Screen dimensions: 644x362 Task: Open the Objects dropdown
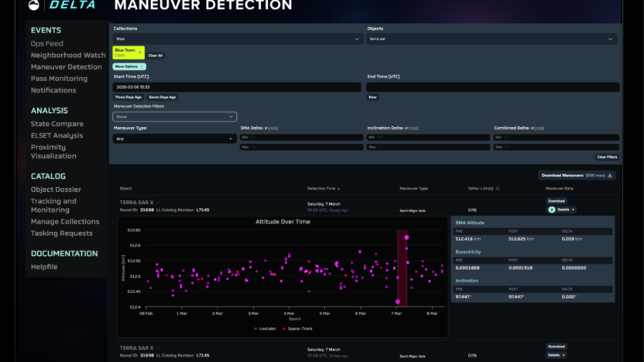click(492, 39)
